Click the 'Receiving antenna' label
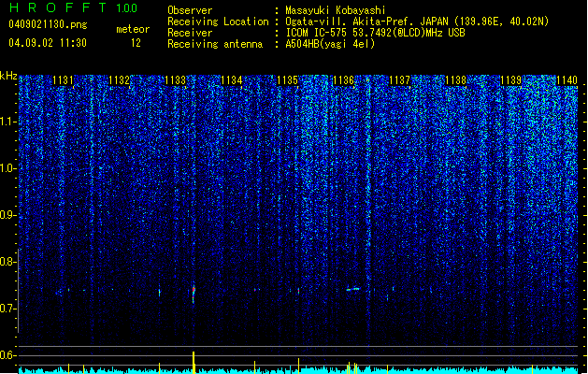 click(x=215, y=44)
